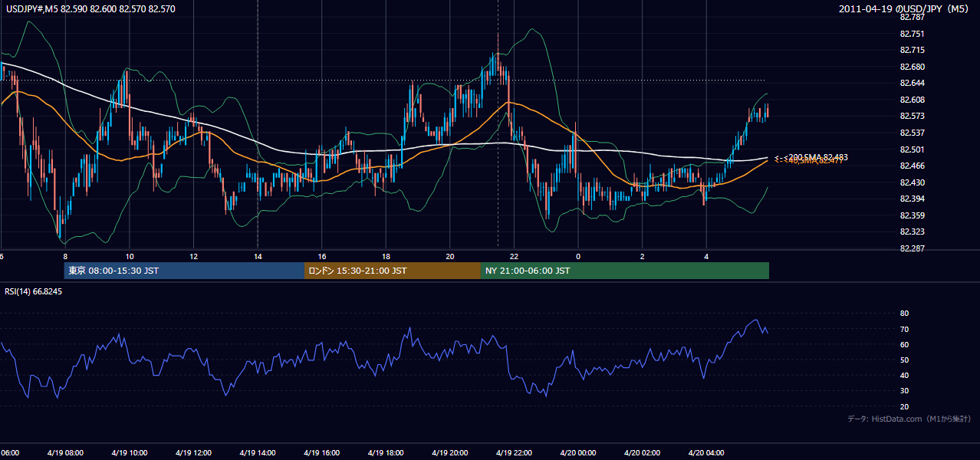
Task: Click the 2011-04-19 USD/JPY (M5) chart title
Action: coord(905,9)
